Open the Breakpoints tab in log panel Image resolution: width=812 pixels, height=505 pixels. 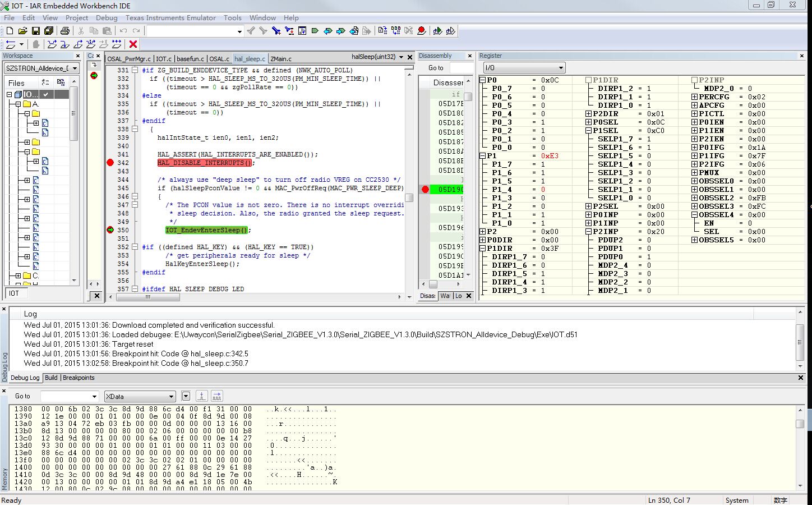(x=79, y=378)
